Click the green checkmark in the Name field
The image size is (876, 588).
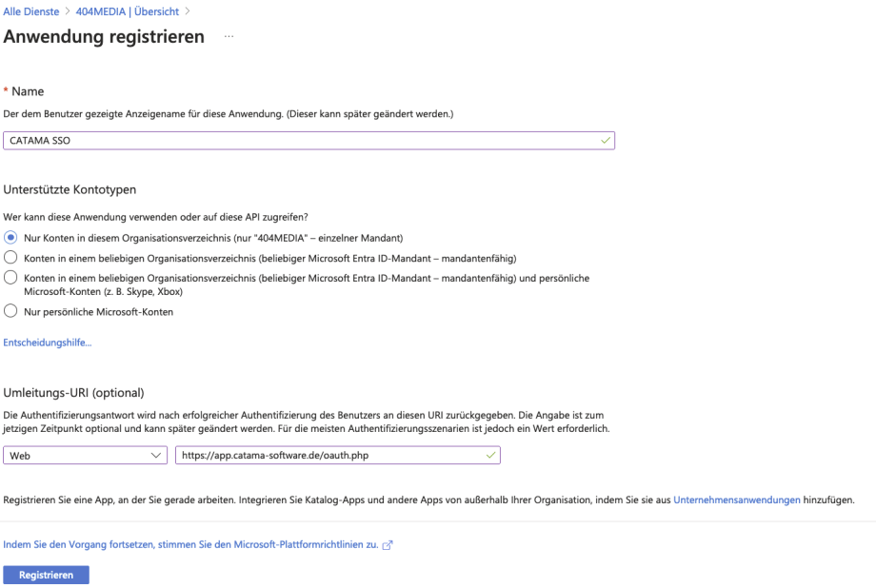pyautogui.click(x=605, y=140)
